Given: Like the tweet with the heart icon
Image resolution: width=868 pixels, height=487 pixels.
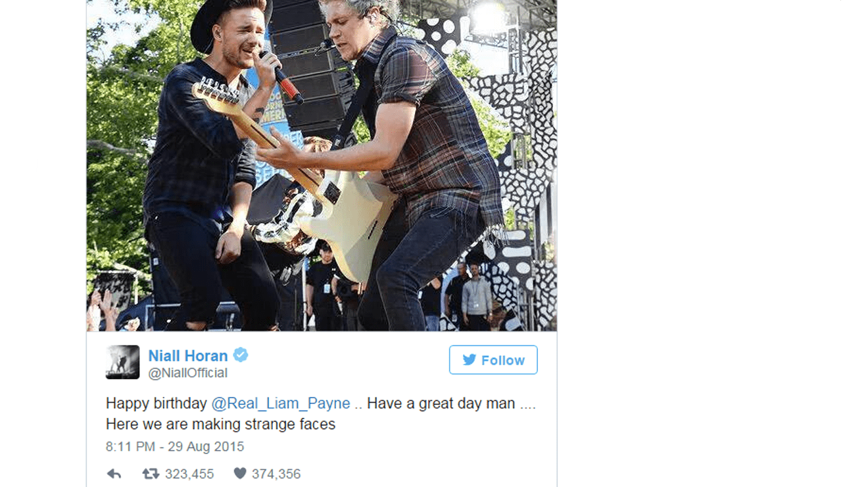Looking at the screenshot, I should click(240, 474).
